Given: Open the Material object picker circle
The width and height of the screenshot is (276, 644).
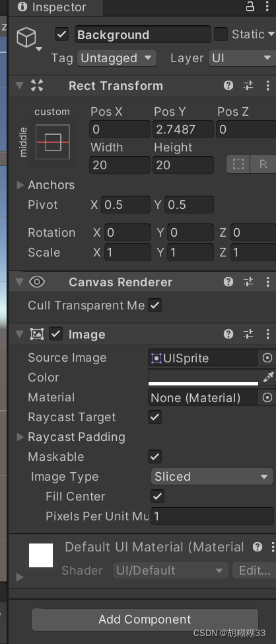Looking at the screenshot, I should point(267,397).
